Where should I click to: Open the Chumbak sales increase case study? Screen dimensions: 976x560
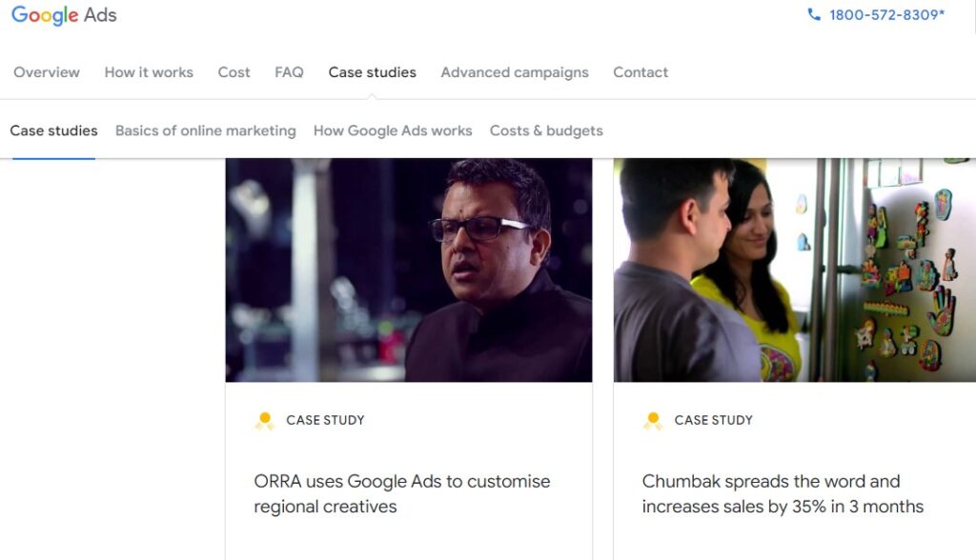(782, 493)
